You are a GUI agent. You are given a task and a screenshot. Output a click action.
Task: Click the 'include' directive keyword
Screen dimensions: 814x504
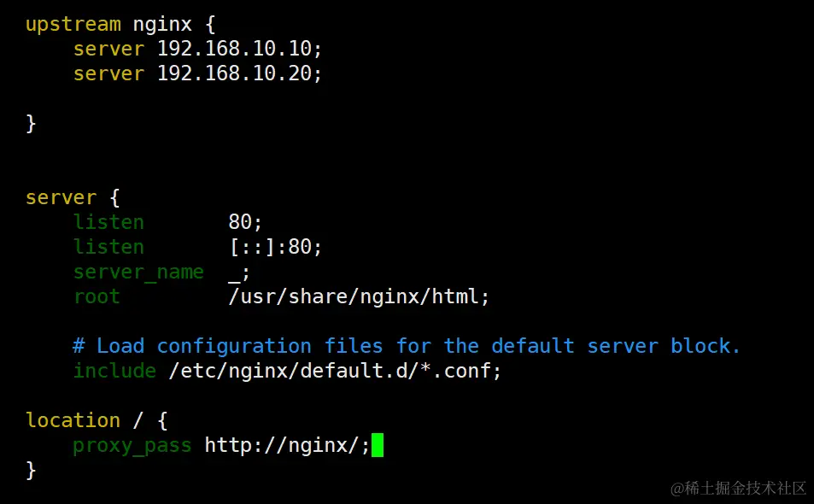[114, 371]
